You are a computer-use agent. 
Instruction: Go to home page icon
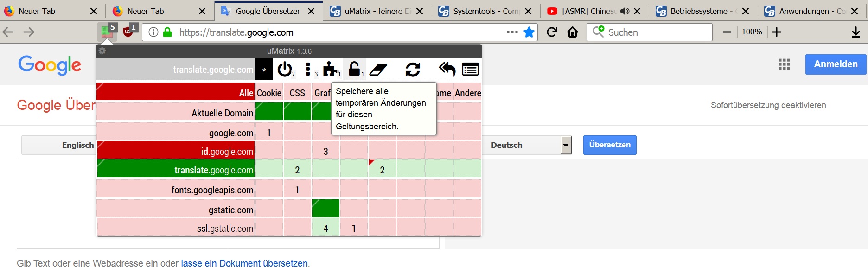(x=573, y=32)
